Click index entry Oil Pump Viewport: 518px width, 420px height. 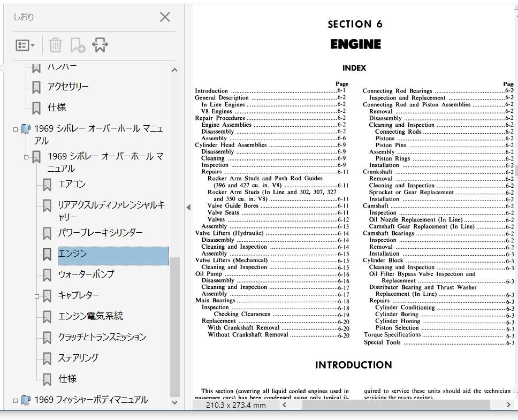pyautogui.click(x=209, y=274)
